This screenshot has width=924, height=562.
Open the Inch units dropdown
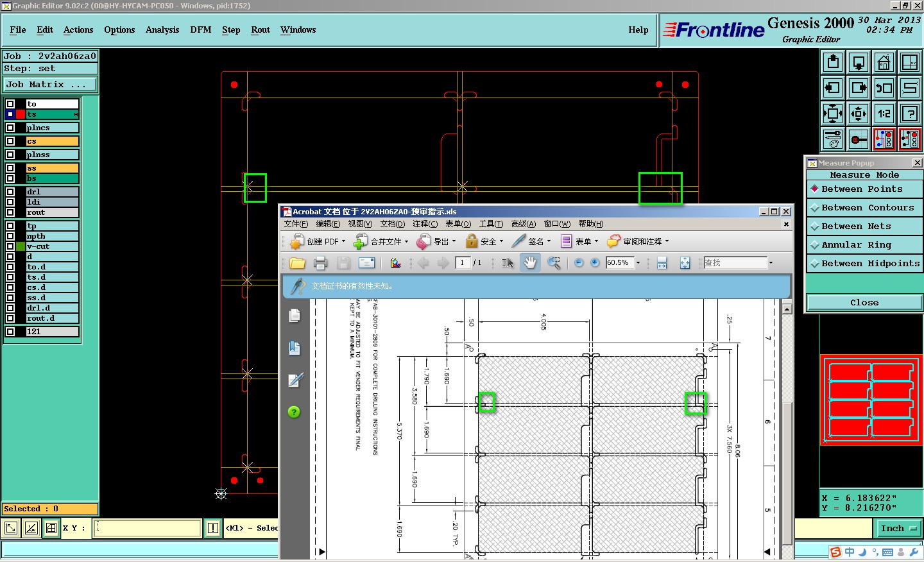pyautogui.click(x=898, y=529)
